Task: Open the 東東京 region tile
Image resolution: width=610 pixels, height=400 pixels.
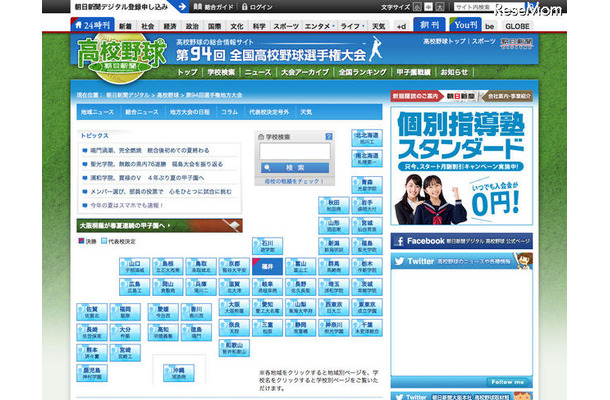Action: tap(366, 307)
